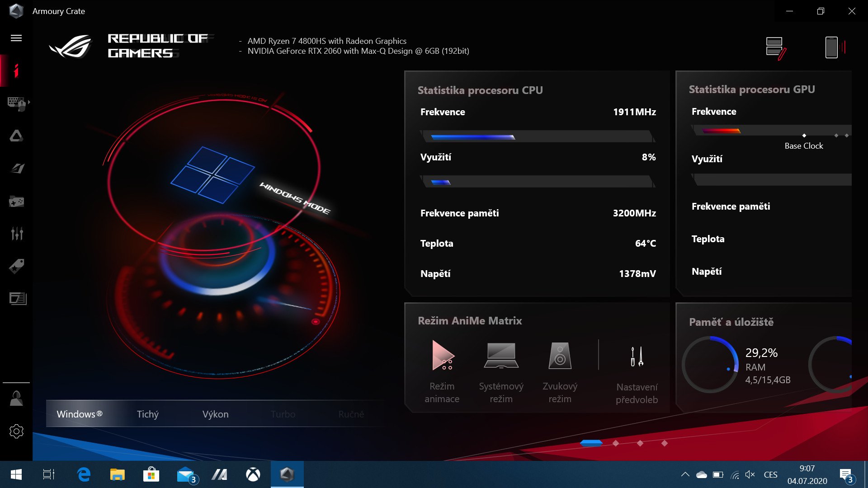Click the AMD Ryzen 7 4800HS text line
This screenshot has width=868, height=488.
327,41
